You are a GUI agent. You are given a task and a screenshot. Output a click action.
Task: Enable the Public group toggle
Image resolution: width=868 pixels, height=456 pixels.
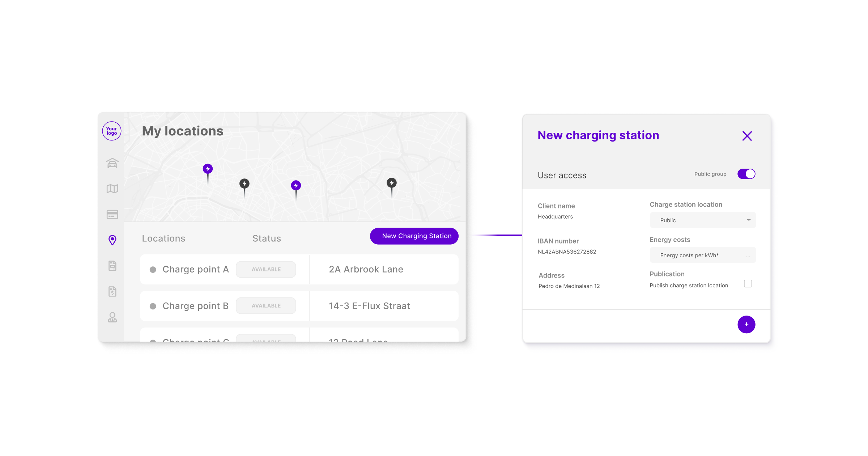click(746, 174)
